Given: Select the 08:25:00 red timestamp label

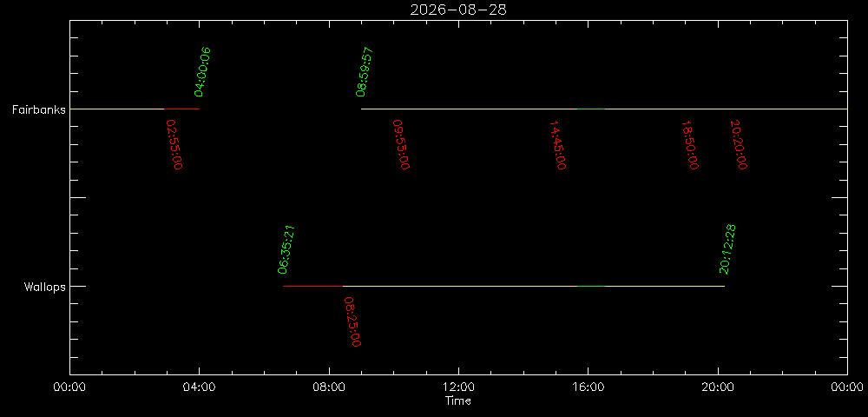Looking at the screenshot, I should (352, 321).
